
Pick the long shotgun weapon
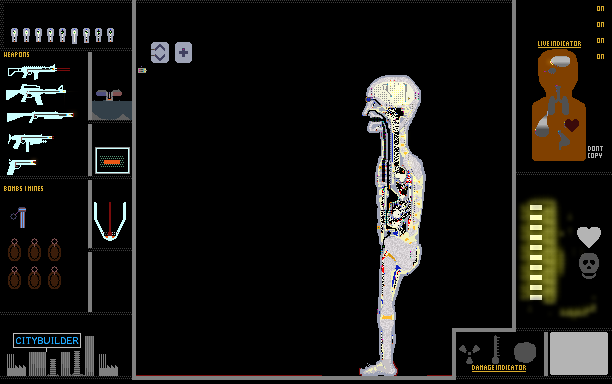[40, 116]
